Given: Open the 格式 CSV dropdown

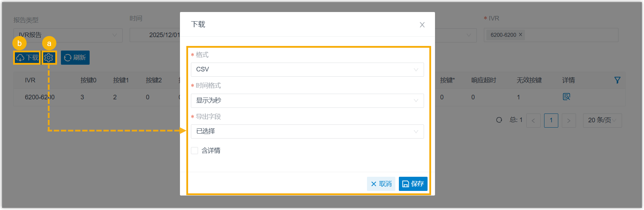Looking at the screenshot, I should (307, 70).
